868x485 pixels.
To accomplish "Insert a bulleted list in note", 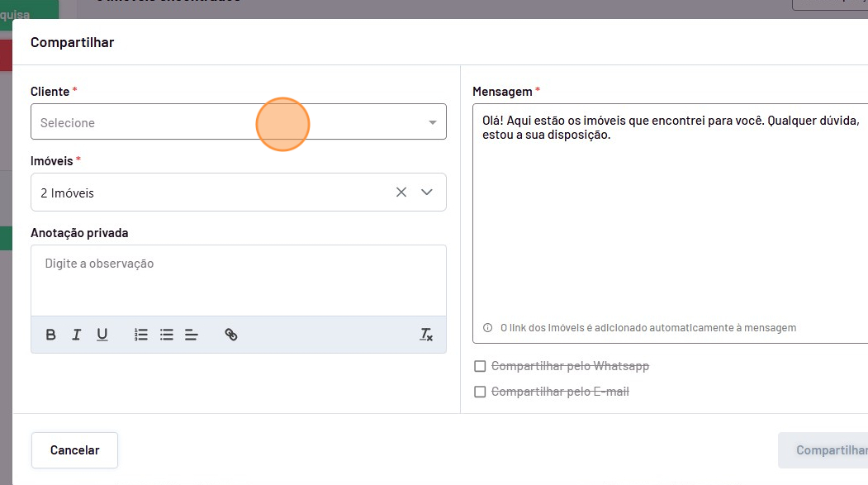I will click(x=167, y=335).
